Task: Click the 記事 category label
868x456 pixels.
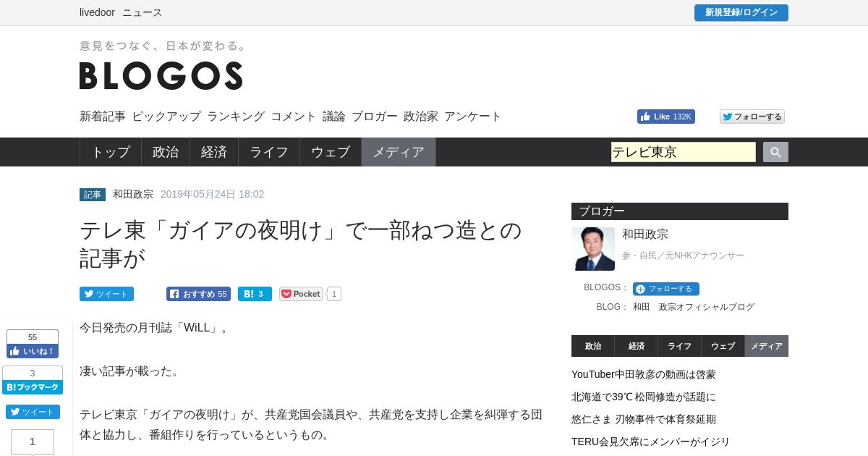Action: click(93, 195)
